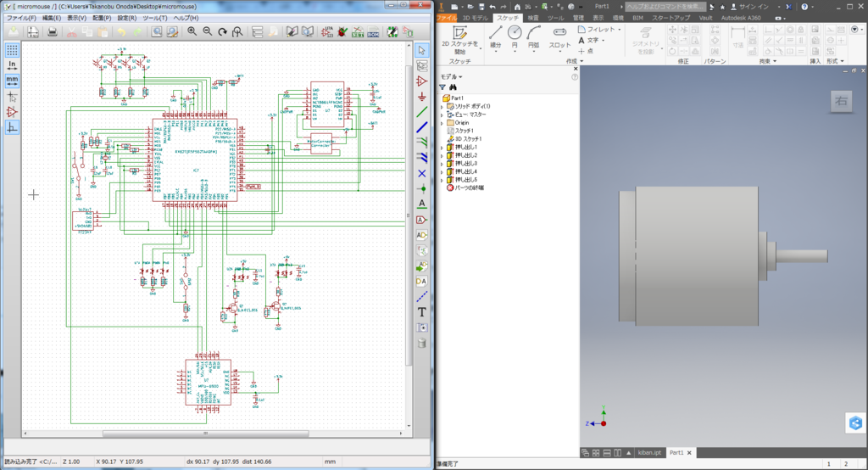Select the place junction tool
The height and width of the screenshot is (470, 868).
click(422, 189)
